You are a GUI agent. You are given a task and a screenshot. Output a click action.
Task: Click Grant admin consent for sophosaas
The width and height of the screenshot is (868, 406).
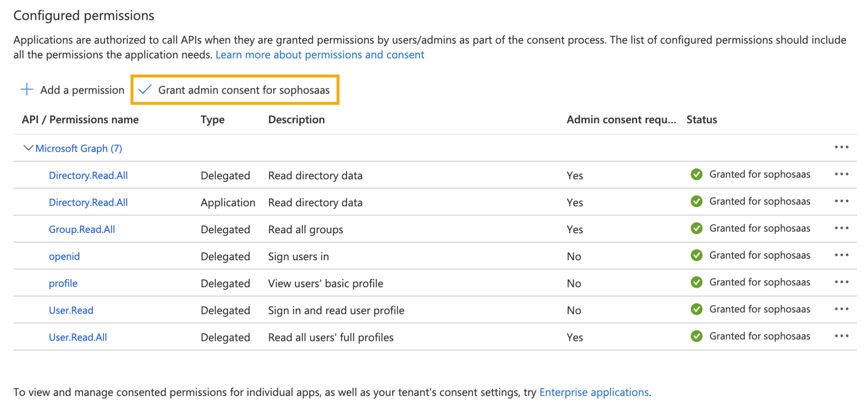pos(244,89)
